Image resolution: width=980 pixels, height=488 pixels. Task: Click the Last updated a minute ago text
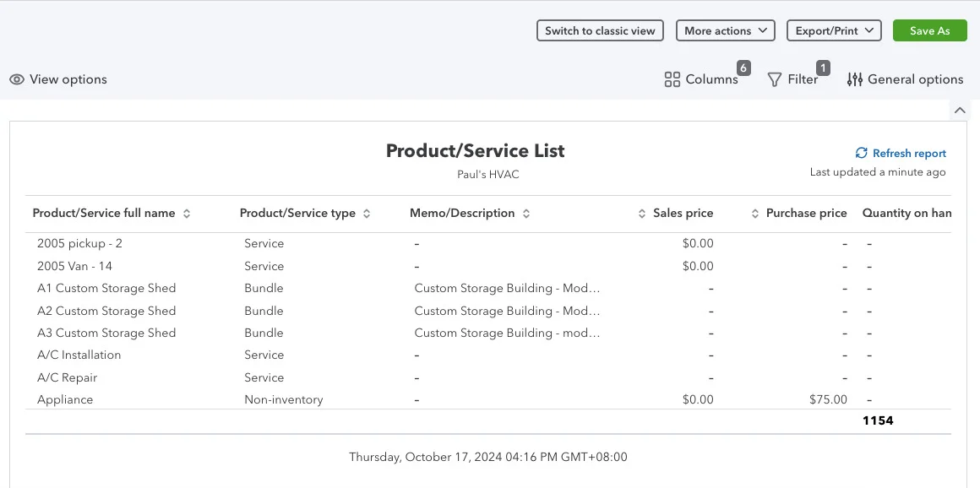(878, 172)
